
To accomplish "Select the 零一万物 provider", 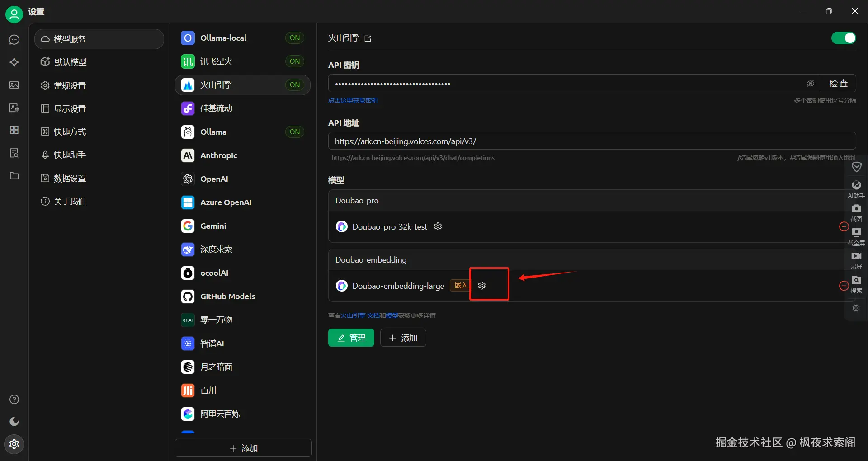I will coord(242,320).
